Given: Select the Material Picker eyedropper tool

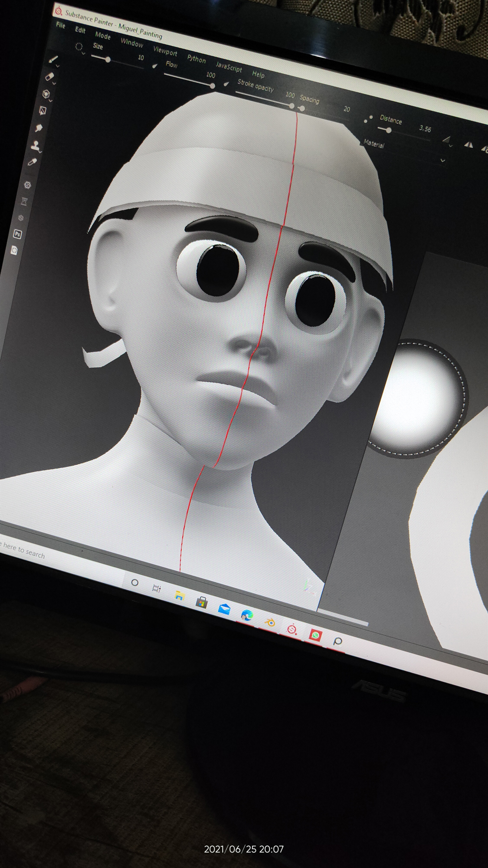Looking at the screenshot, I should [x=32, y=162].
